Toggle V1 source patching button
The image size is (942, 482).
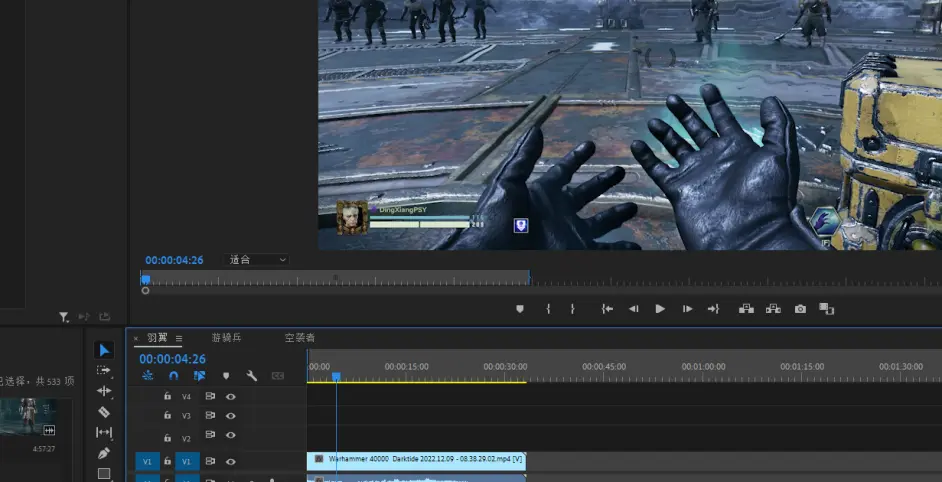coord(148,461)
